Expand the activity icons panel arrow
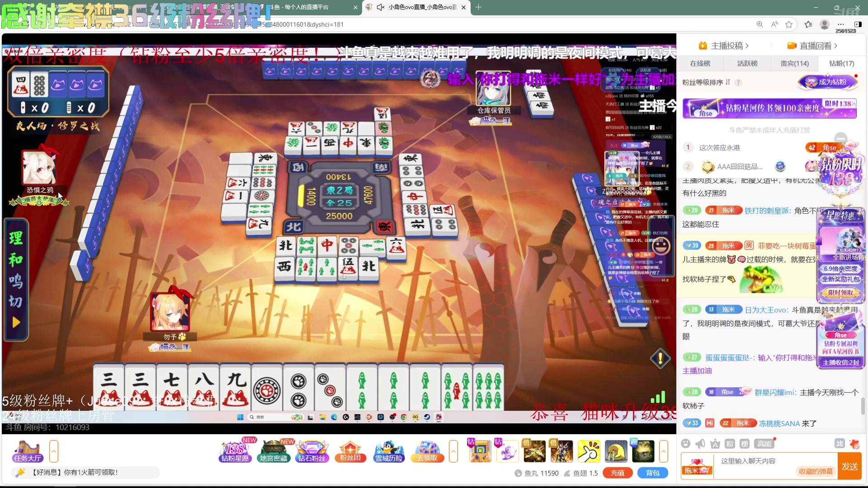 [x=453, y=451]
